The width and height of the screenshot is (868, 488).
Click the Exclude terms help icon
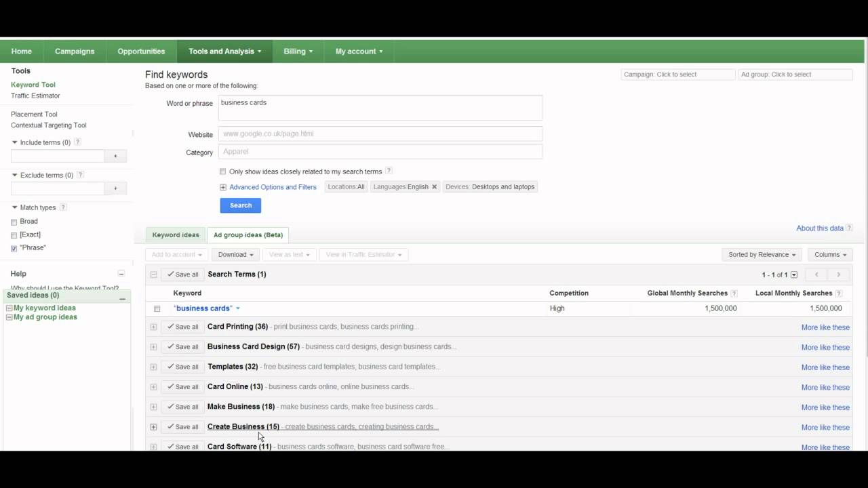81,175
